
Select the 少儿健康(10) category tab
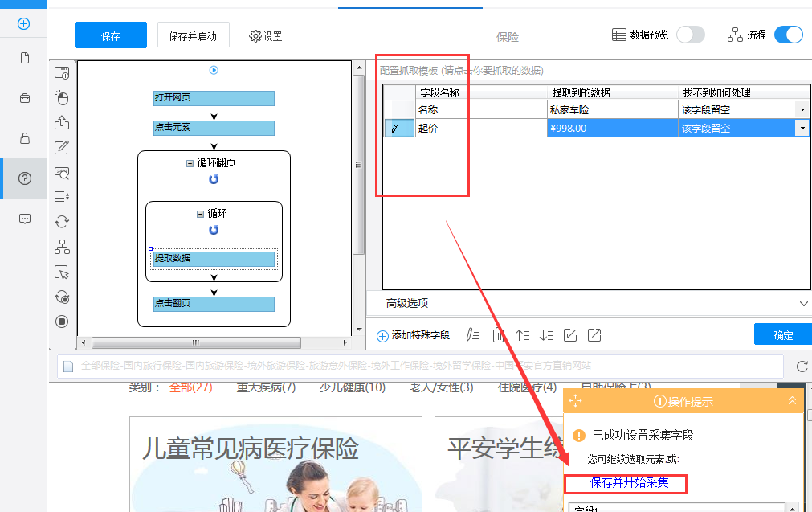tap(352, 387)
